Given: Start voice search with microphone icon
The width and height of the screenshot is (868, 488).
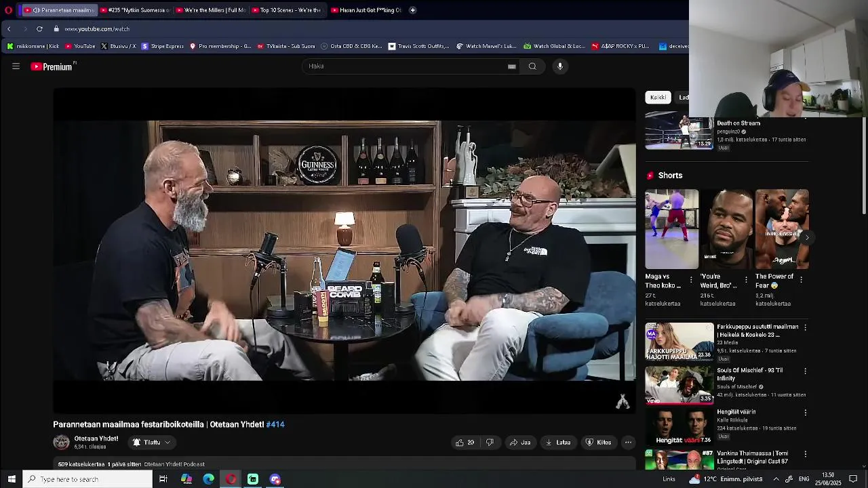Looking at the screenshot, I should [560, 66].
